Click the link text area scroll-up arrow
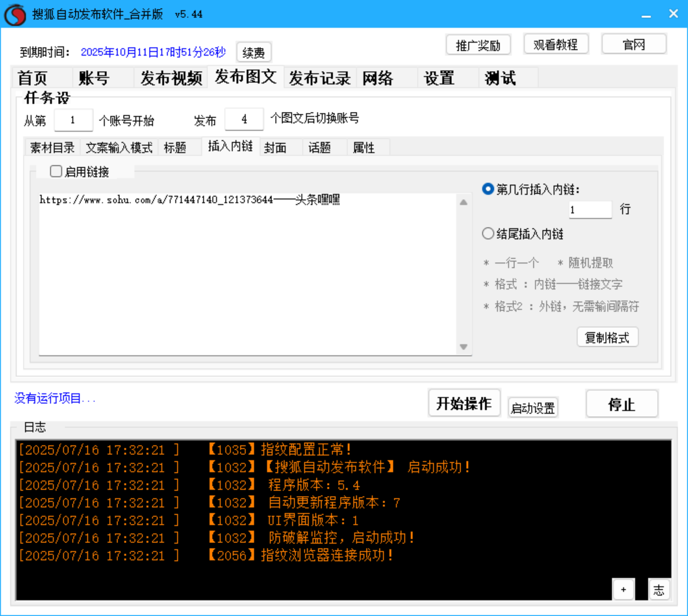This screenshot has width=688, height=616. [x=464, y=202]
